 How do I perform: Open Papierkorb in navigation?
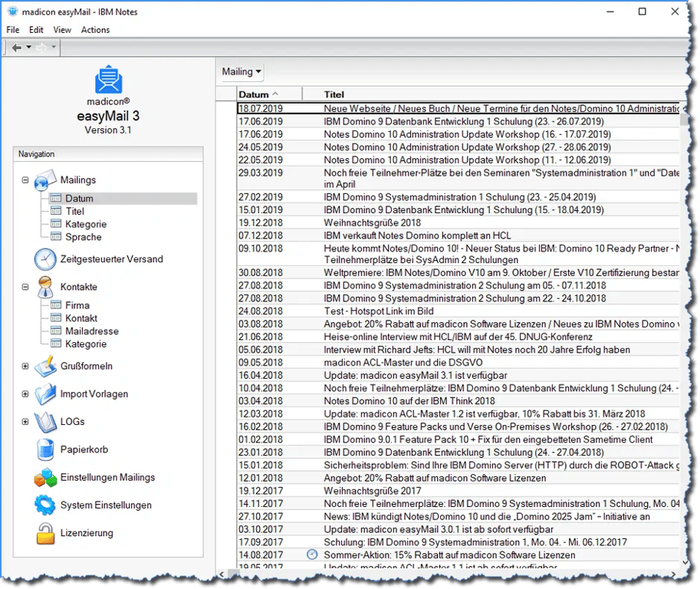(84, 449)
